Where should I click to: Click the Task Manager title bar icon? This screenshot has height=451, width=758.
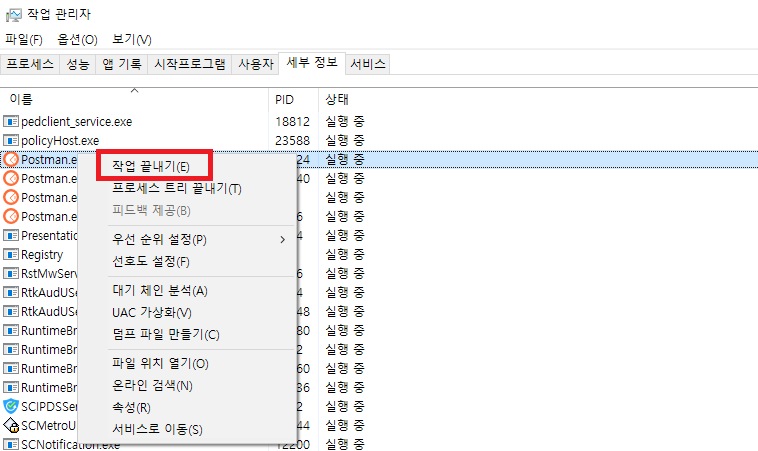tap(13, 14)
